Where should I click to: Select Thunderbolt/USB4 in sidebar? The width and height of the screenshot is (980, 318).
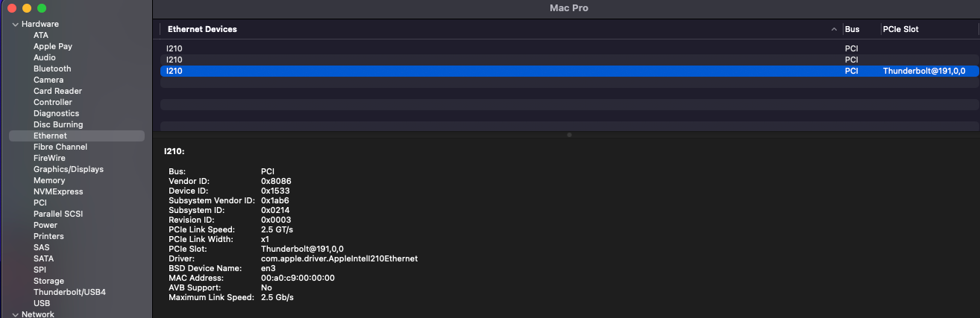(x=69, y=292)
